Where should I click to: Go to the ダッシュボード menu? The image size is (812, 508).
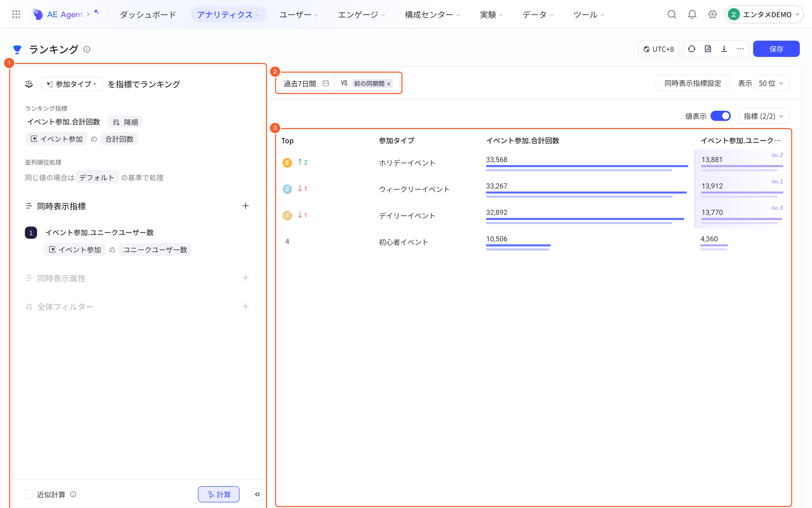[148, 14]
